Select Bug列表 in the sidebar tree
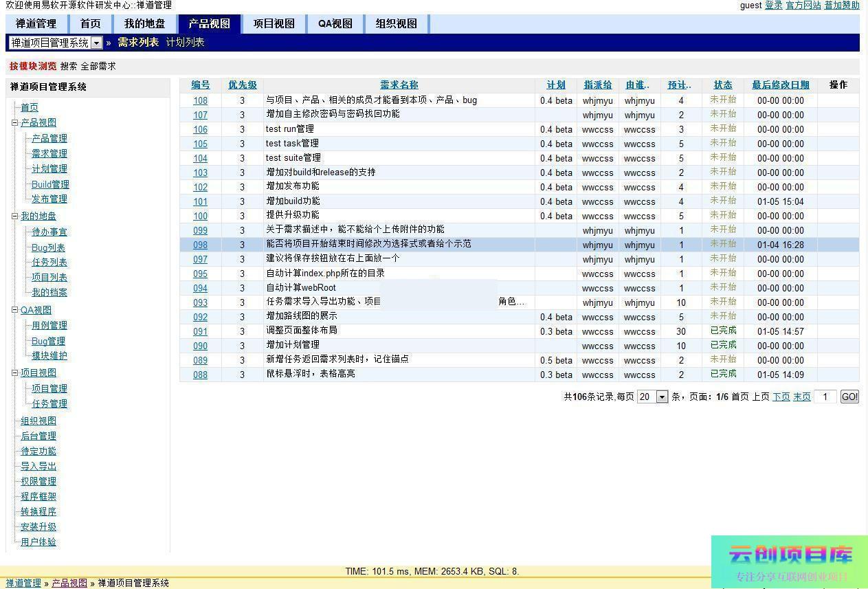Viewport: 868px width, 589px height. [48, 247]
